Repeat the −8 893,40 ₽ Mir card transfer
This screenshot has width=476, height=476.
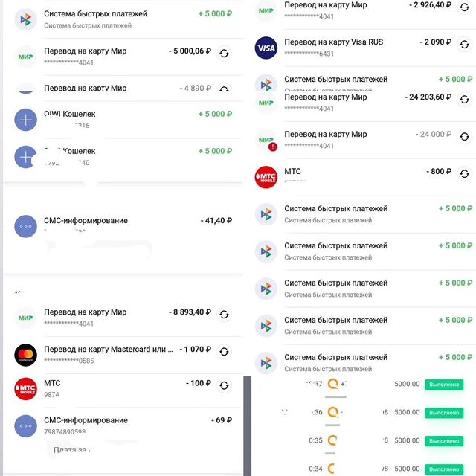tap(224, 315)
